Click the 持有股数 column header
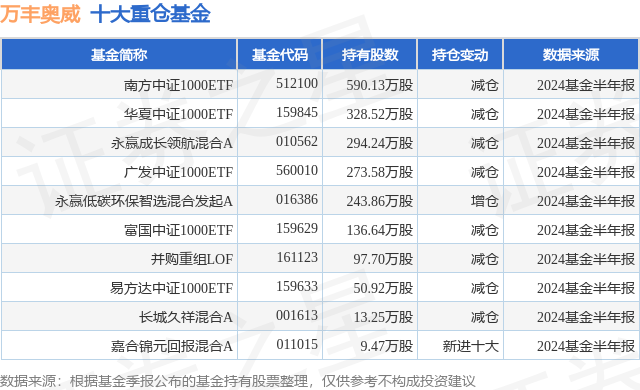Screen dimensions: 640x390 click(x=370, y=54)
